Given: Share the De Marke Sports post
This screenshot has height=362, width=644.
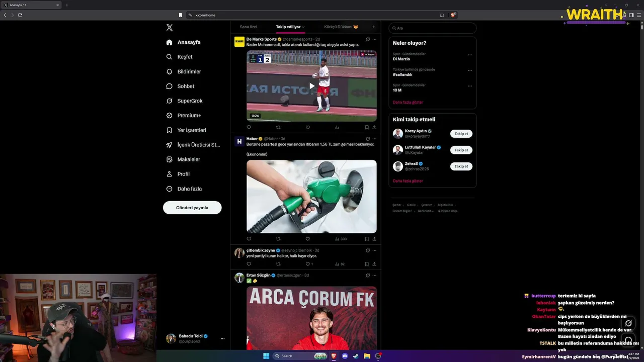Looking at the screenshot, I should [374, 128].
